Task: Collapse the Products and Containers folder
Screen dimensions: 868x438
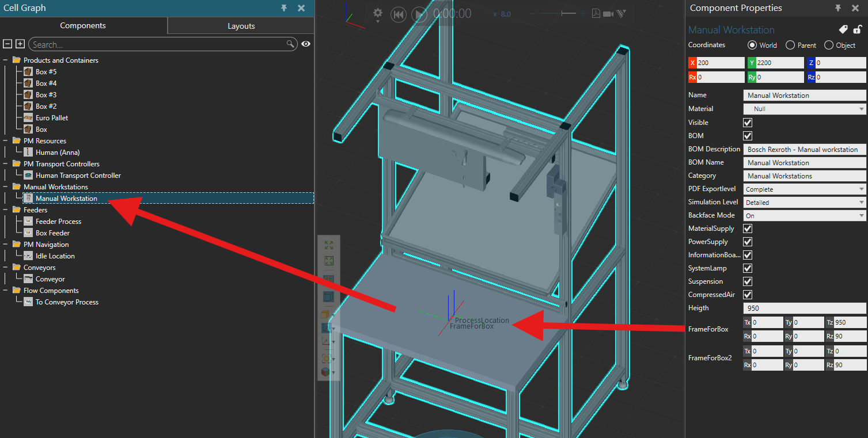Action: tap(5, 60)
